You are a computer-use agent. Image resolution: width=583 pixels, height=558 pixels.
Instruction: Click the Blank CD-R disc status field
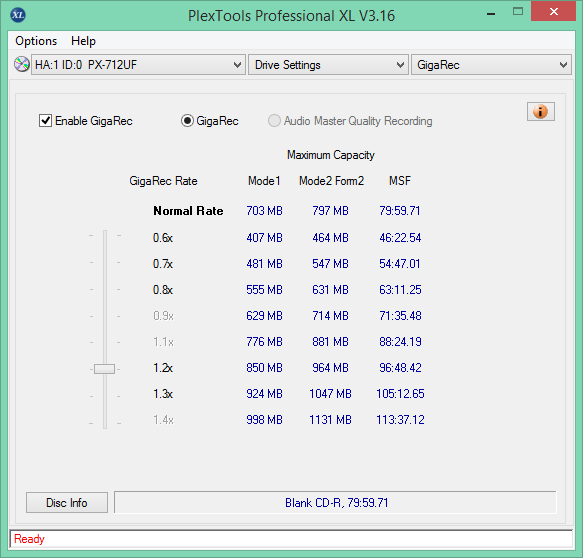click(335, 503)
